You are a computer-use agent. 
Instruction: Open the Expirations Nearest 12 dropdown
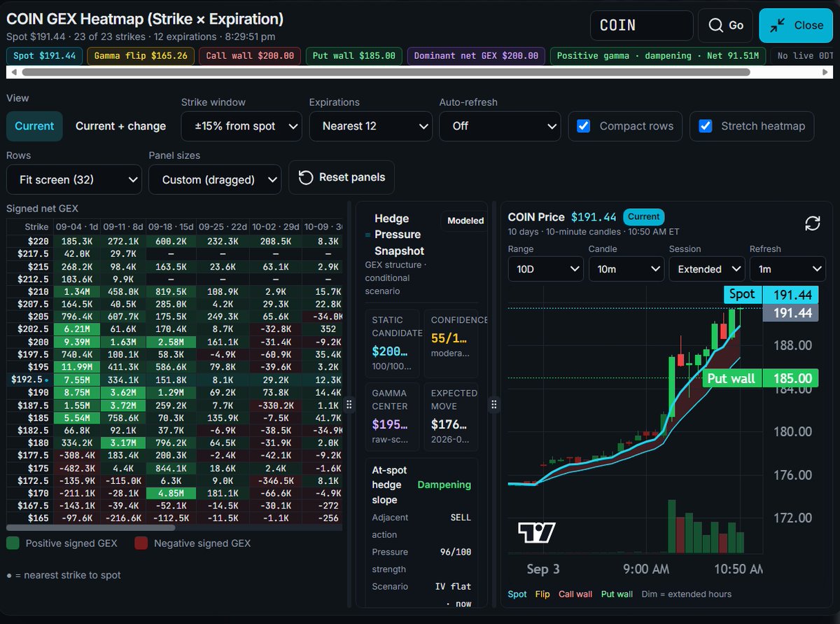(370, 126)
